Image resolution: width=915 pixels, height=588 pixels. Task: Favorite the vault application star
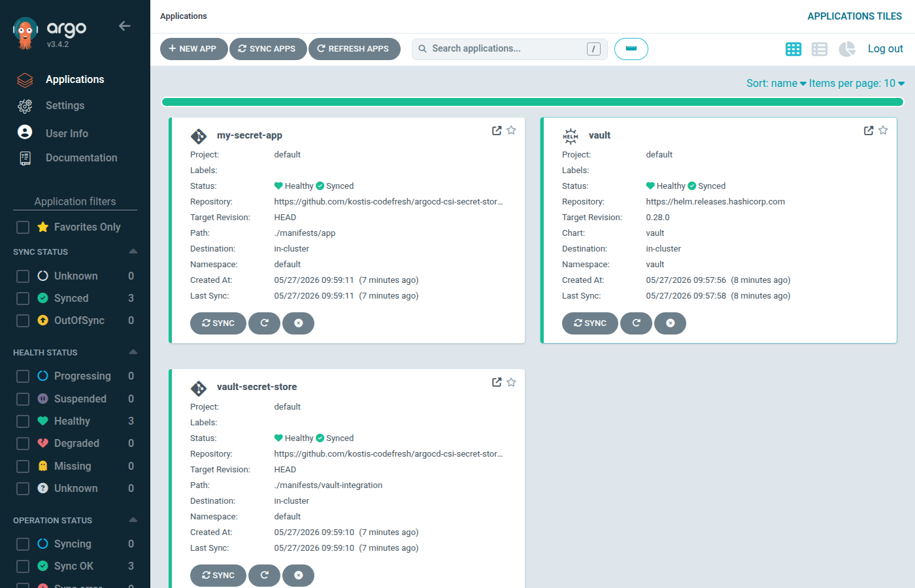click(x=883, y=130)
